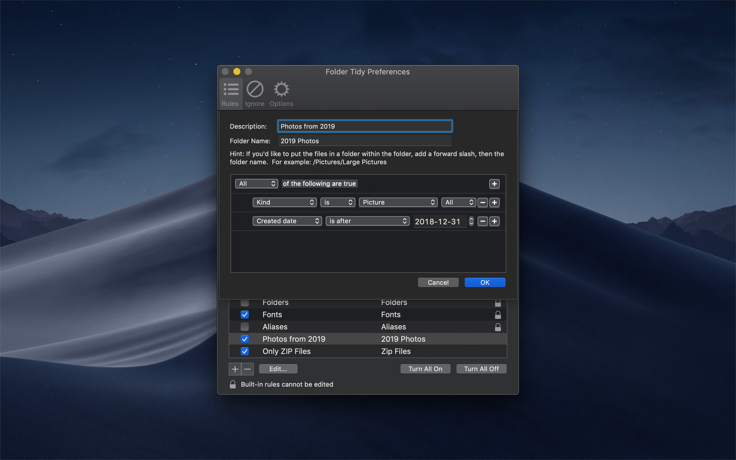Screen dimensions: 736x460
Task: Uncheck the Fonts rule checkbox
Action: point(245,315)
